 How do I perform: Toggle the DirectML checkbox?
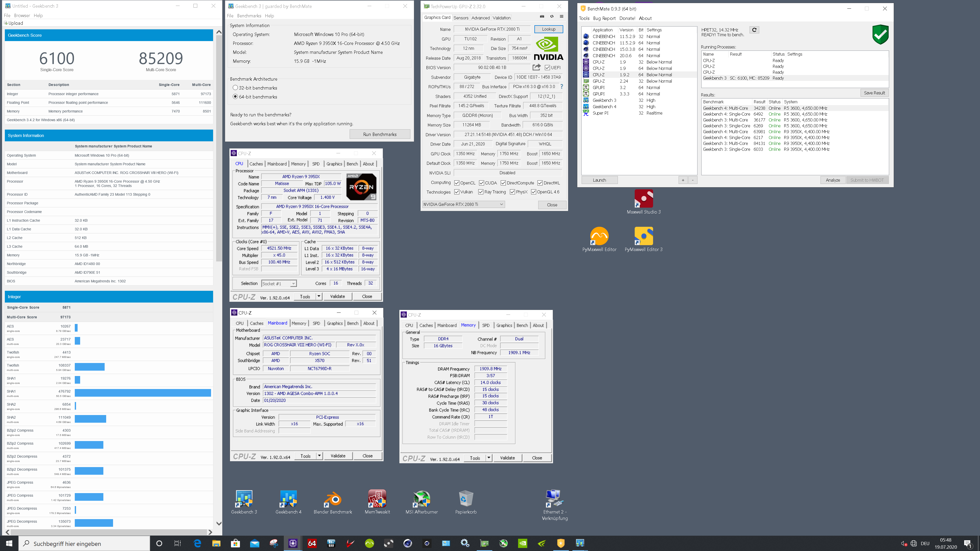[x=540, y=183]
